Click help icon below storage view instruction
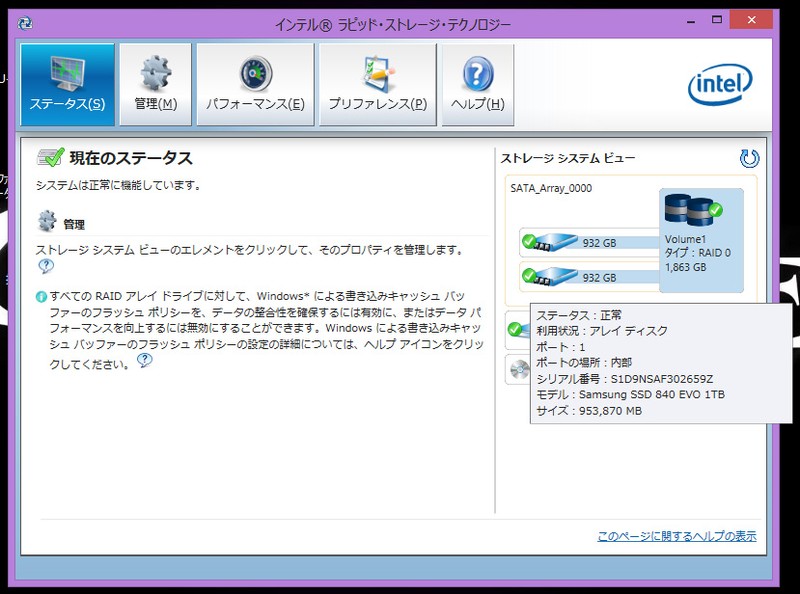 tap(46, 266)
